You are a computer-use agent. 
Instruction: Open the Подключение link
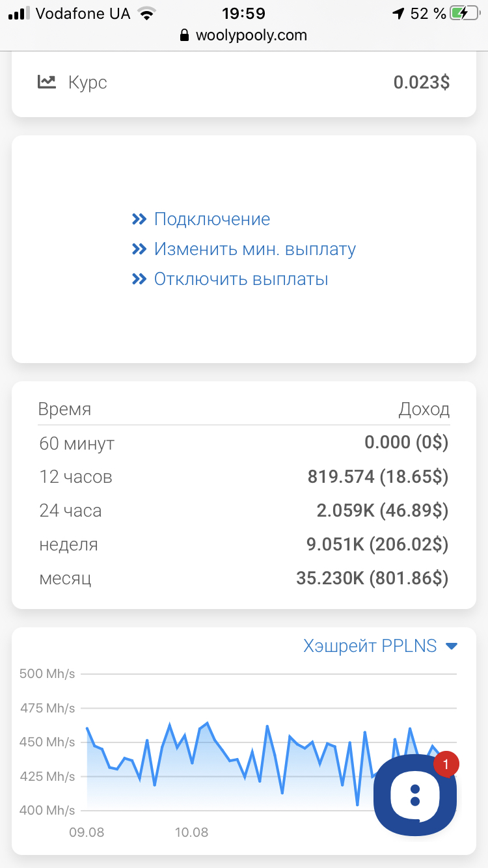212,219
